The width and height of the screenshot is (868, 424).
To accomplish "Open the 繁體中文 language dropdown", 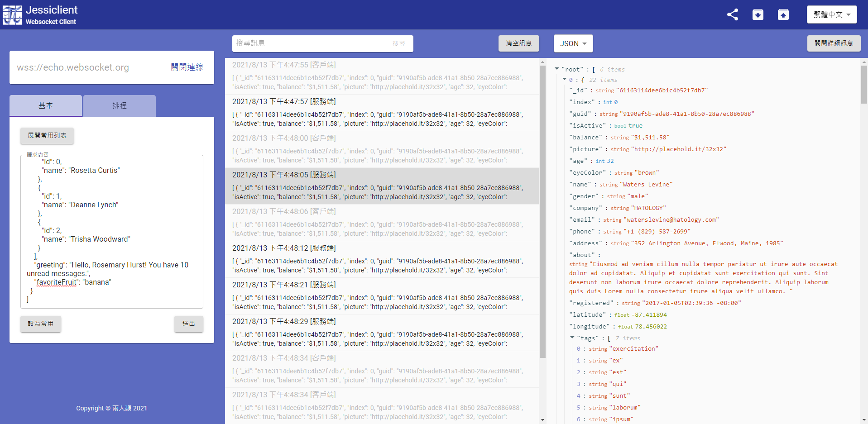I will [x=832, y=14].
